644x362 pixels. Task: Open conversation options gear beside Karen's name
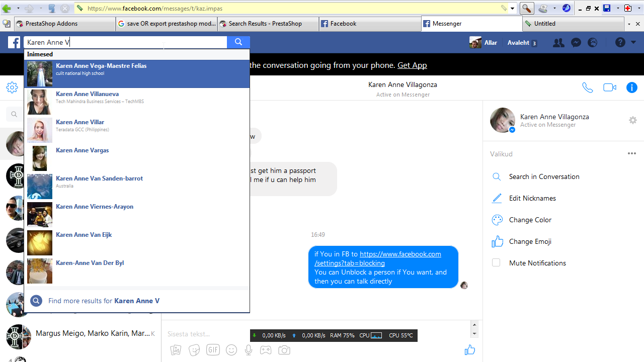click(633, 120)
